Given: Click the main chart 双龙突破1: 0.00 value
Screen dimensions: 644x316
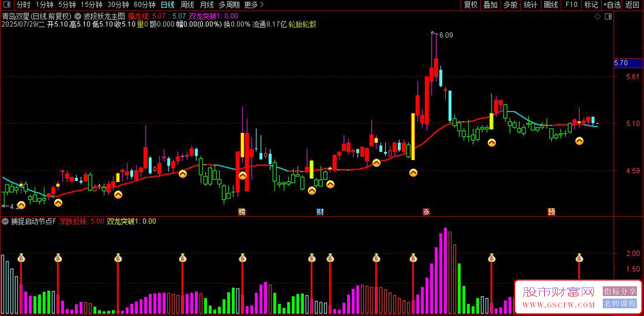Looking at the screenshot, I should pos(213,17).
